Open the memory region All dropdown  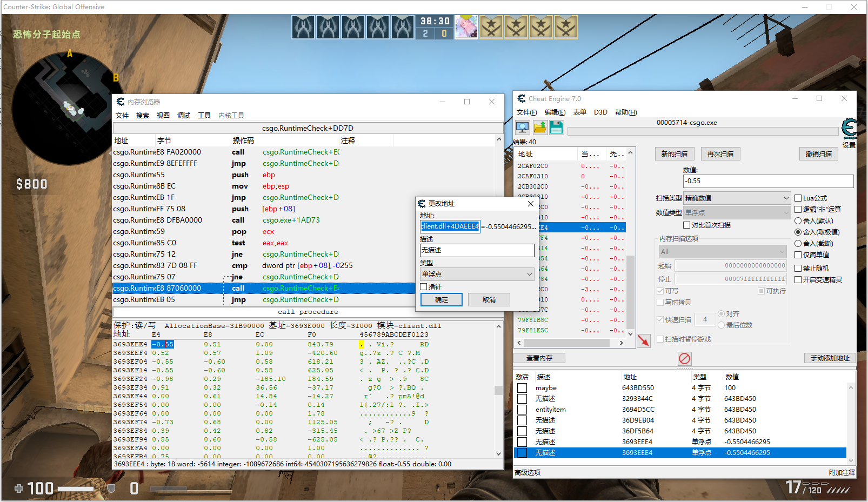point(722,252)
